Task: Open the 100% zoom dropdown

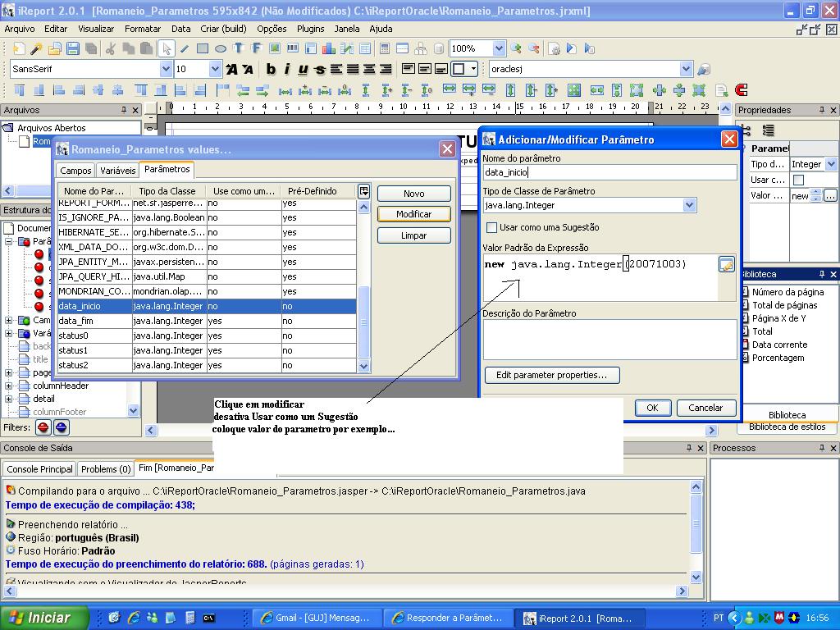Action: (499, 48)
